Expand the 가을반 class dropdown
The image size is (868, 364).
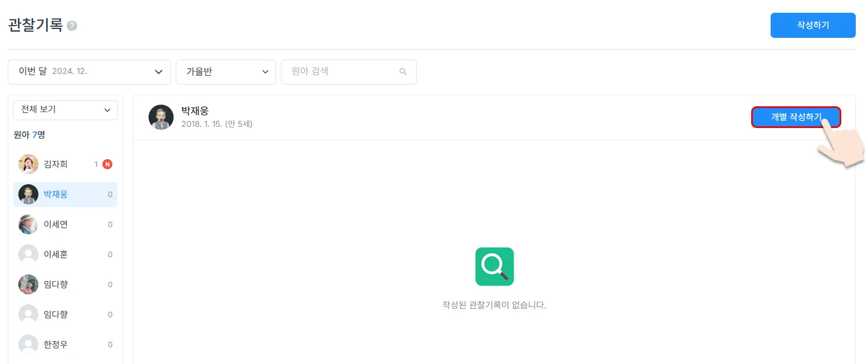pos(226,72)
